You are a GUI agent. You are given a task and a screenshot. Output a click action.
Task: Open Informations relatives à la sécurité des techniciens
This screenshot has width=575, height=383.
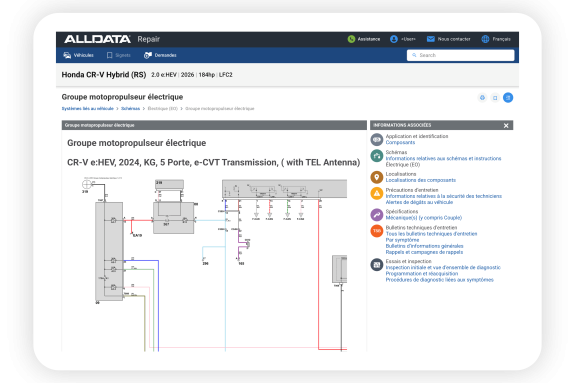[444, 196]
